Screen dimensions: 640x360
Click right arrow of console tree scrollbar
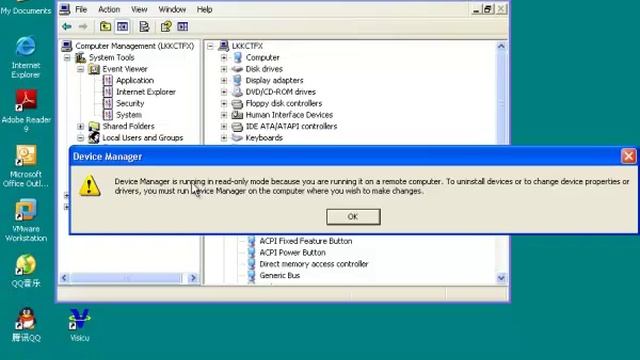(x=193, y=278)
